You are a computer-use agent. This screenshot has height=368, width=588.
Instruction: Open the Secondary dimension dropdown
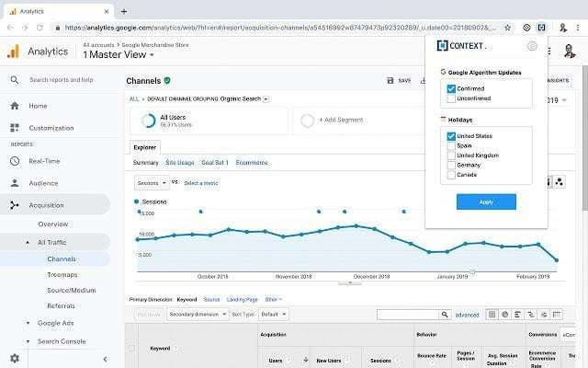[x=198, y=315]
